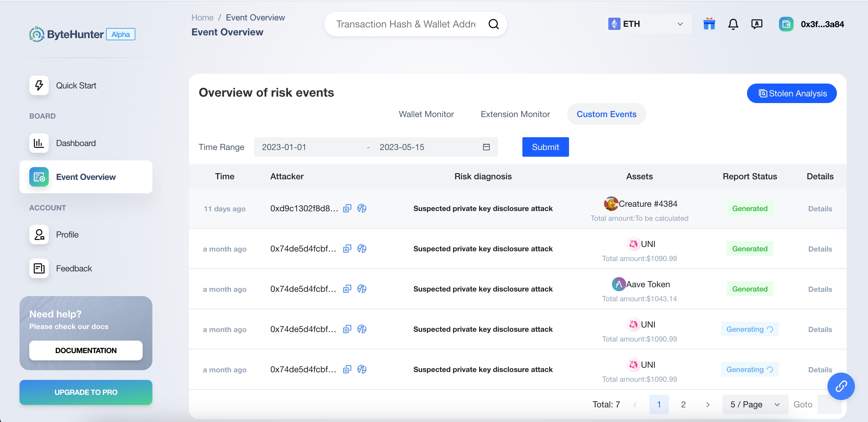The image size is (868, 422).
Task: Click the Event Overview sidebar icon
Action: (x=39, y=177)
